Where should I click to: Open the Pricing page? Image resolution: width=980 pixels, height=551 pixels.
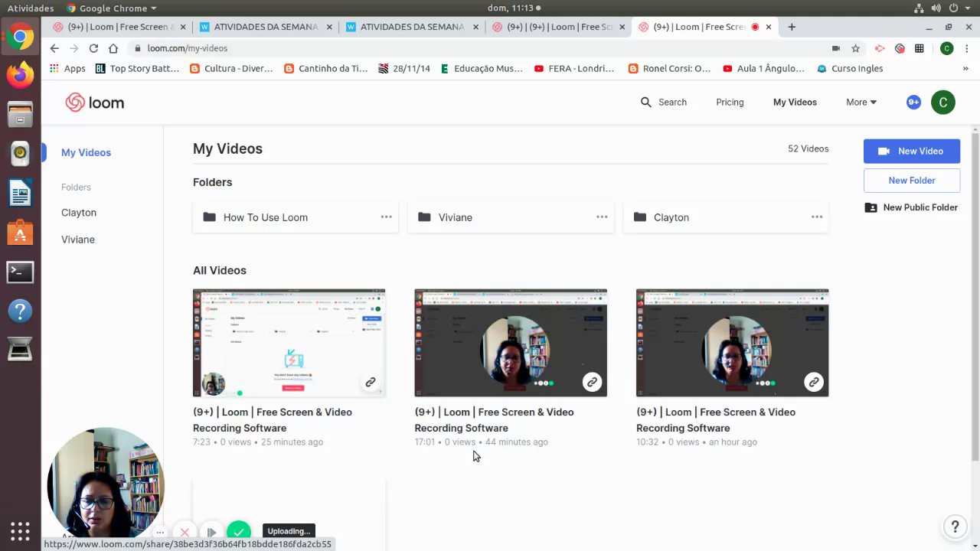click(730, 102)
